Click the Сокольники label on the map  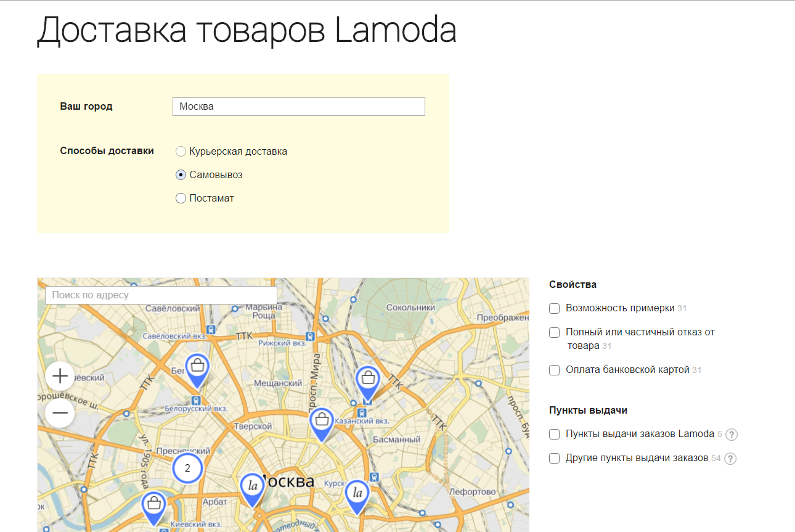[410, 308]
